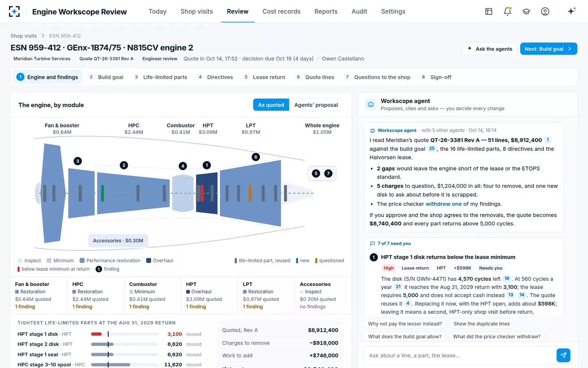This screenshot has height=368, width=588.
Task: Click the Ask the agents button
Action: click(490, 49)
